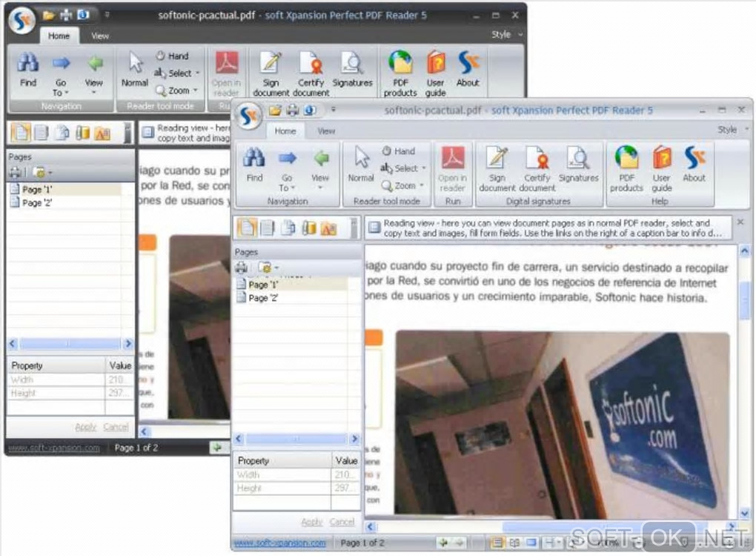Choose Hand tool in the back dark window
The width and height of the screenshot is (756, 556).
click(173, 56)
